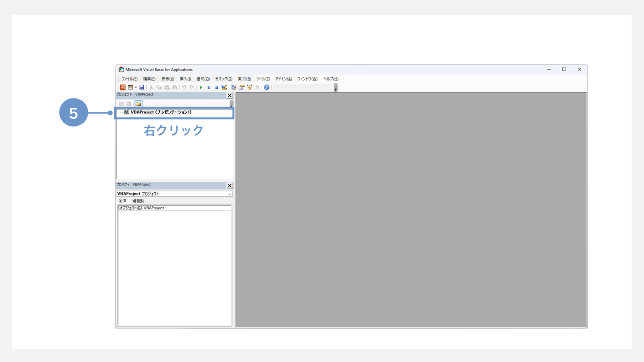Viewport: 644px width, 362px height.
Task: Click View Code icon in project pane
Action: point(121,104)
